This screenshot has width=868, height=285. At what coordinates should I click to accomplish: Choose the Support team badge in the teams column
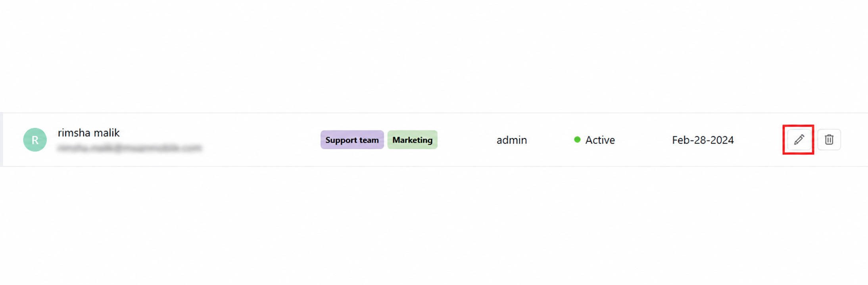click(x=352, y=140)
